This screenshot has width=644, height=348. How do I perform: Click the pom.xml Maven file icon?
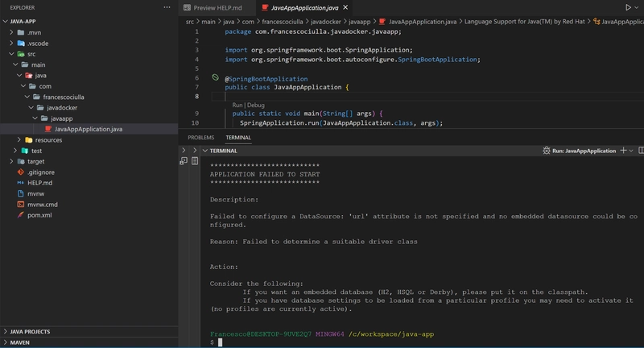point(21,214)
